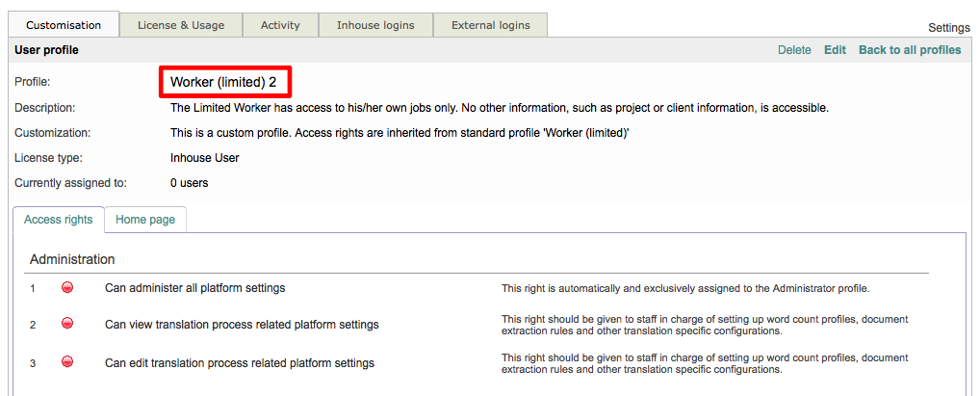Open the License & Usage tab
Viewport: 980px width, 396px height.
pos(181,25)
